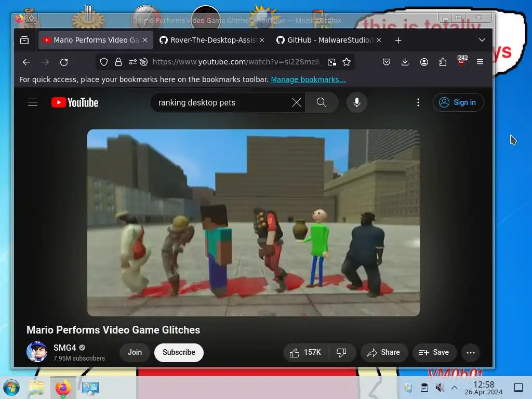
Task: Open taskbar clock and date
Action: point(484,388)
